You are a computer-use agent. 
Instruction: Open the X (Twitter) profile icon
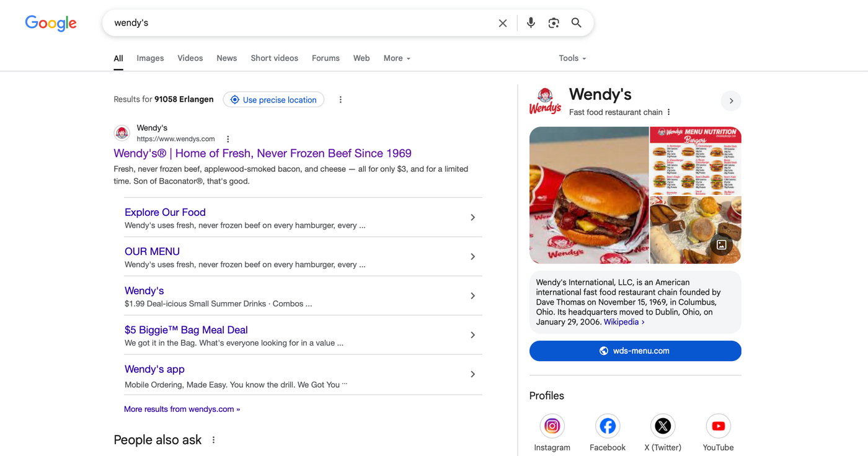tap(663, 426)
